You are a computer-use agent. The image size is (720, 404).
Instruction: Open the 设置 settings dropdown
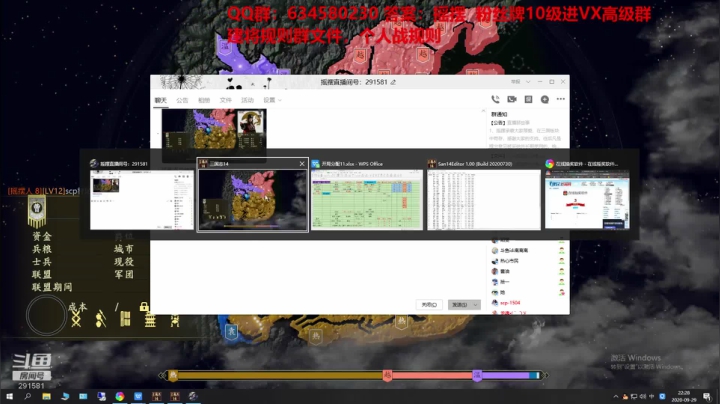click(x=272, y=100)
